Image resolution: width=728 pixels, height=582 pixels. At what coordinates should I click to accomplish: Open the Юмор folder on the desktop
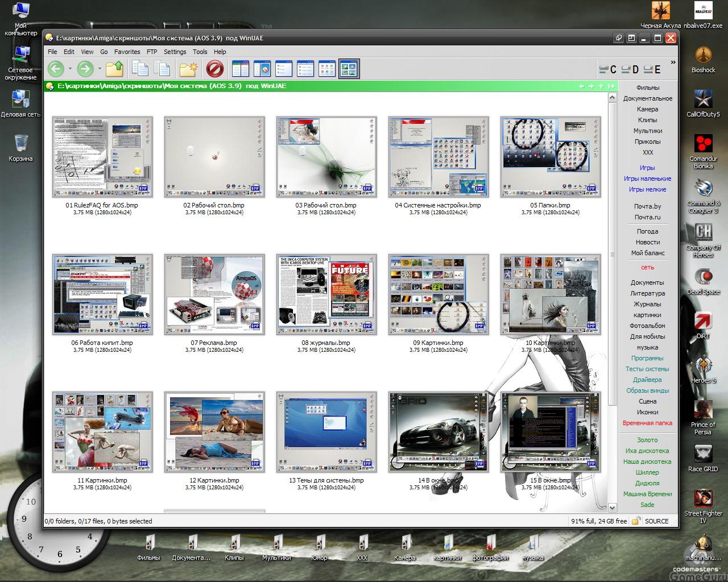pos(320,547)
